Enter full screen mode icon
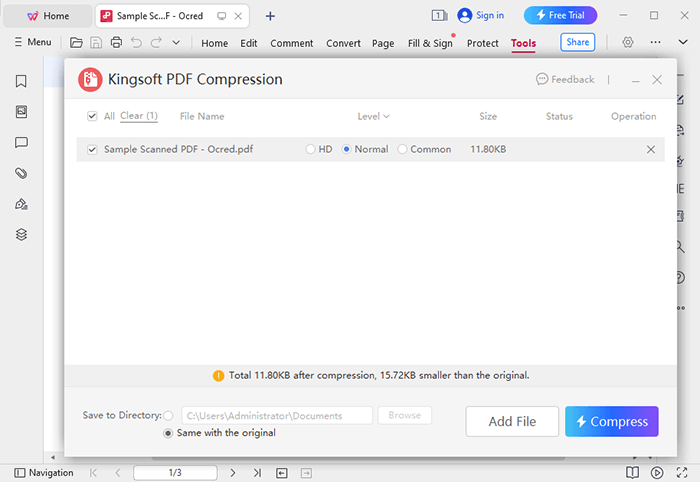This screenshot has height=482, width=700. 682,473
